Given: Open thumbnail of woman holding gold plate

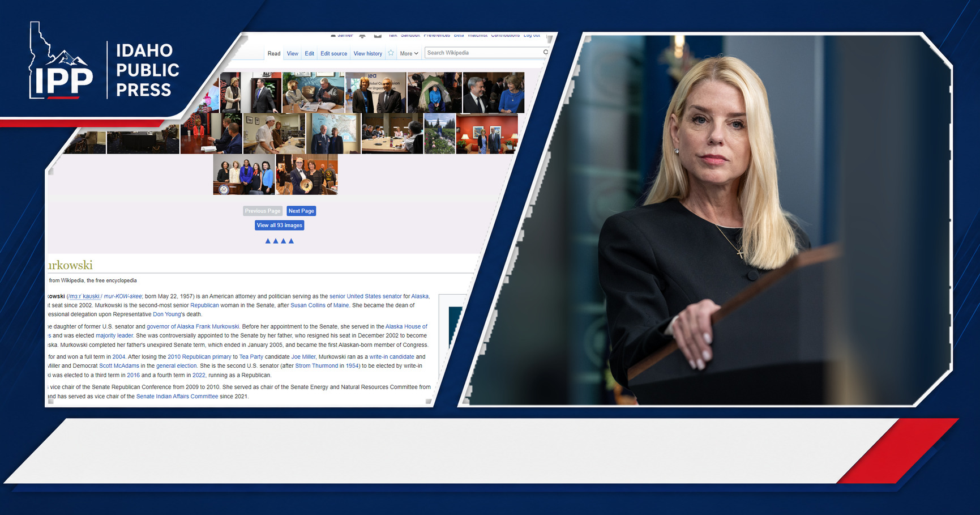Looking at the screenshot, I should (307, 174).
